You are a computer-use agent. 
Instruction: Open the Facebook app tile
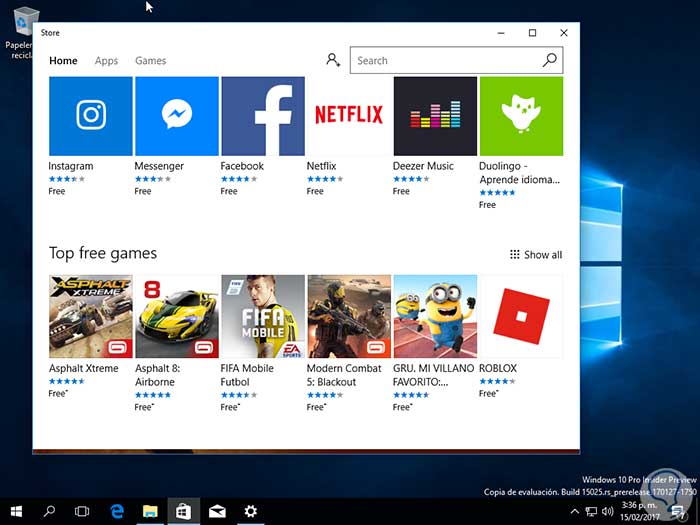(263, 116)
